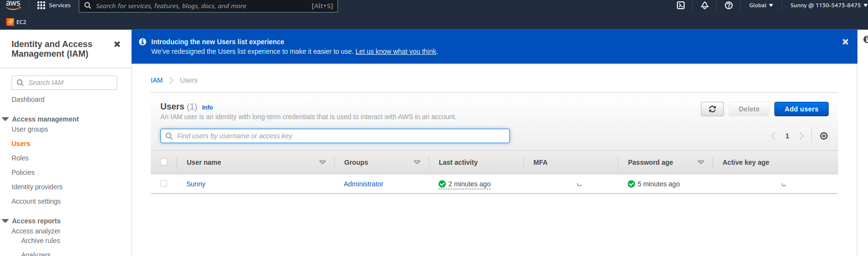Focus the Find users search field
868x256 pixels.
pos(335,136)
